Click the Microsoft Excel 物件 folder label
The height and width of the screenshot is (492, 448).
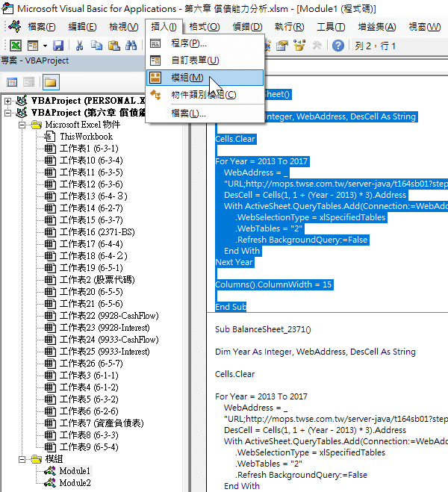tap(83, 125)
